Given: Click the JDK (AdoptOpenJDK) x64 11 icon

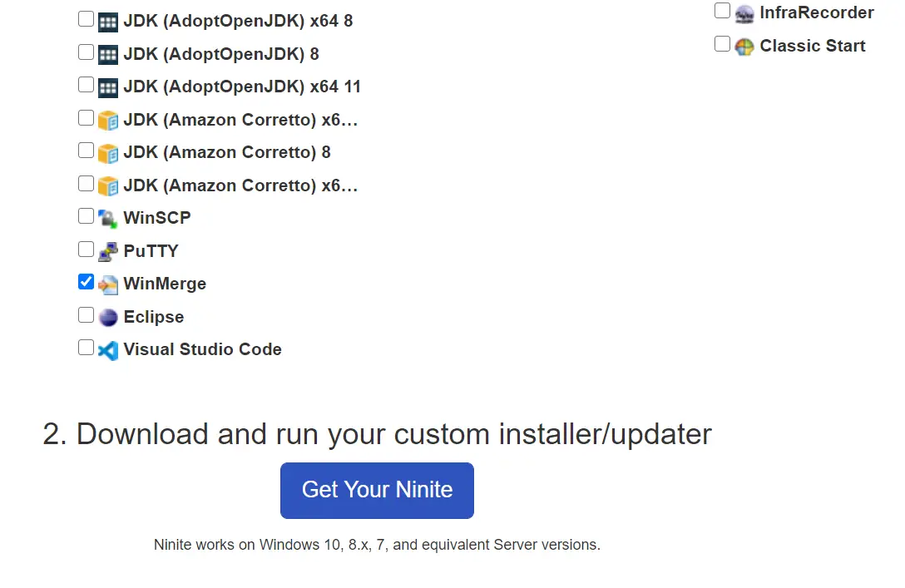Looking at the screenshot, I should click(108, 87).
